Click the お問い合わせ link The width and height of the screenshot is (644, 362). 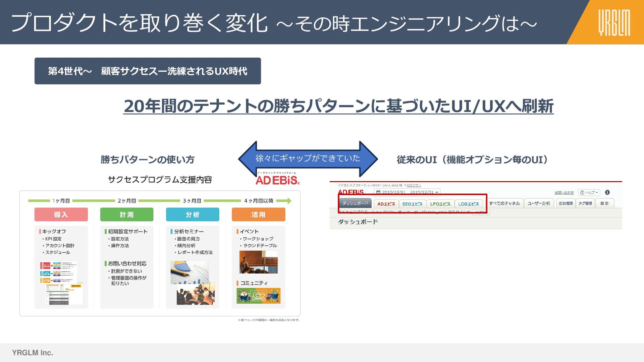coord(564,193)
